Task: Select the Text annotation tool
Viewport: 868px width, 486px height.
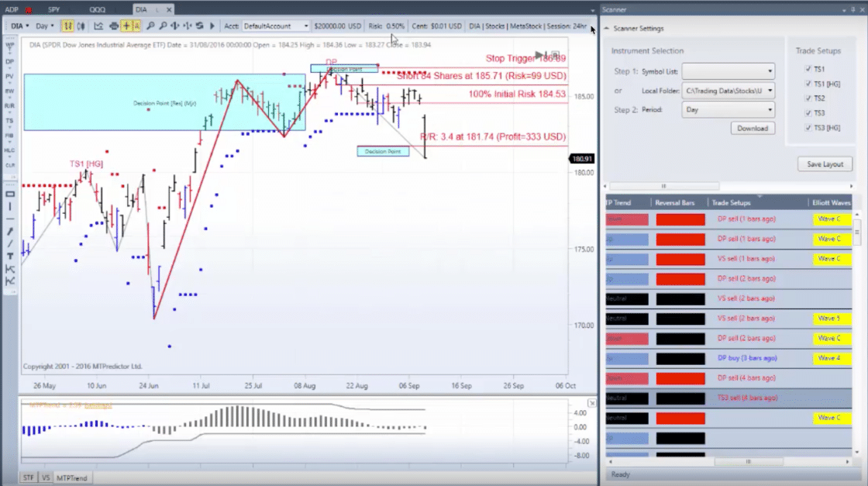Action: click(x=9, y=256)
